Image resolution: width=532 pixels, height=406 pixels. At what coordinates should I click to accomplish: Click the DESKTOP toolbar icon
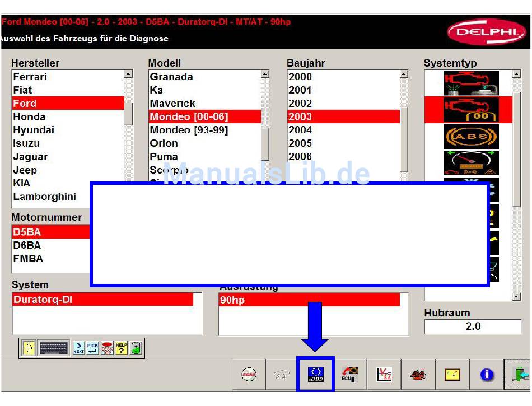pyautogui.click(x=107, y=348)
